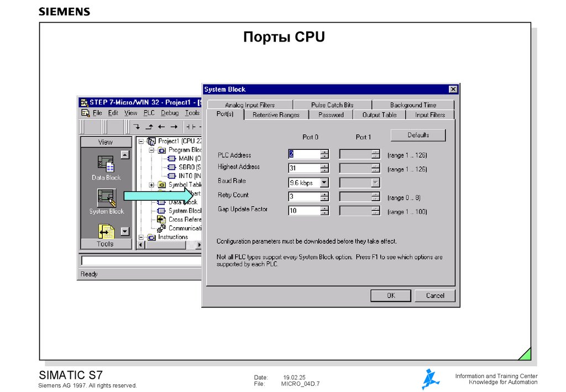Switch to the Pulse Catch Bits tab
The height and width of the screenshot is (392, 566).
tap(332, 105)
